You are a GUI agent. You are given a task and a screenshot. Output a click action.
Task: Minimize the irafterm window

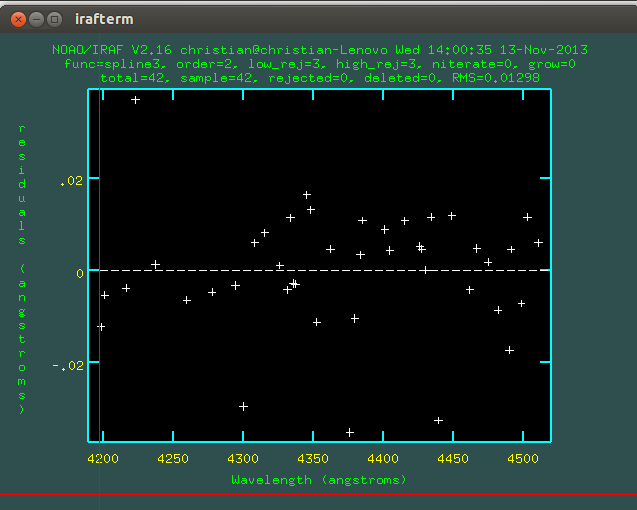tap(35, 19)
